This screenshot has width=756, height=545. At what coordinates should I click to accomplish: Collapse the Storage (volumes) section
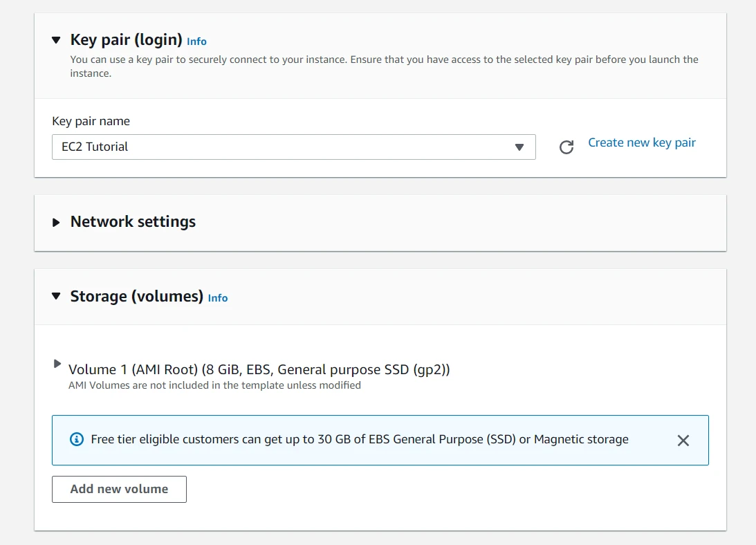56,296
